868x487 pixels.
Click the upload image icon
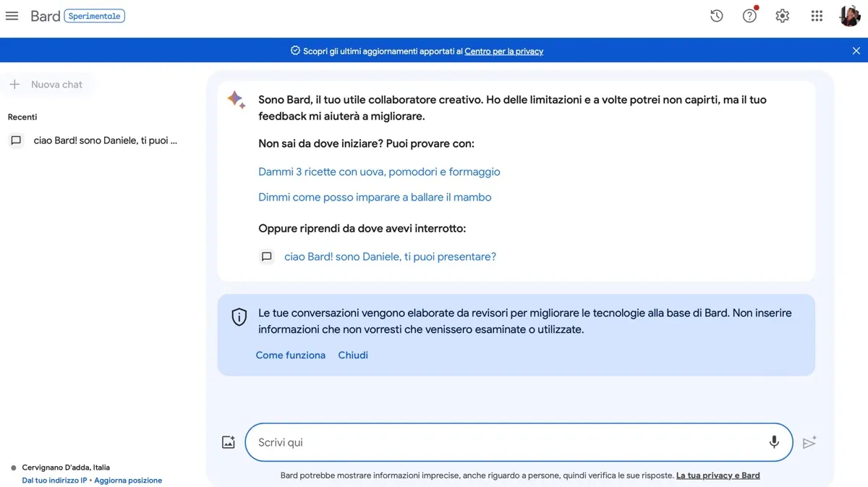[229, 442]
